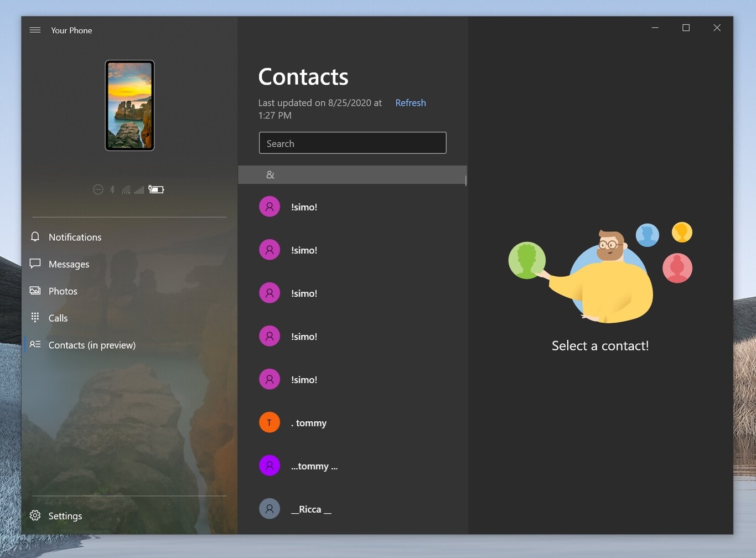Image resolution: width=756 pixels, height=558 pixels.
Task: Click the Bluetooth status icon
Action: pyautogui.click(x=112, y=189)
